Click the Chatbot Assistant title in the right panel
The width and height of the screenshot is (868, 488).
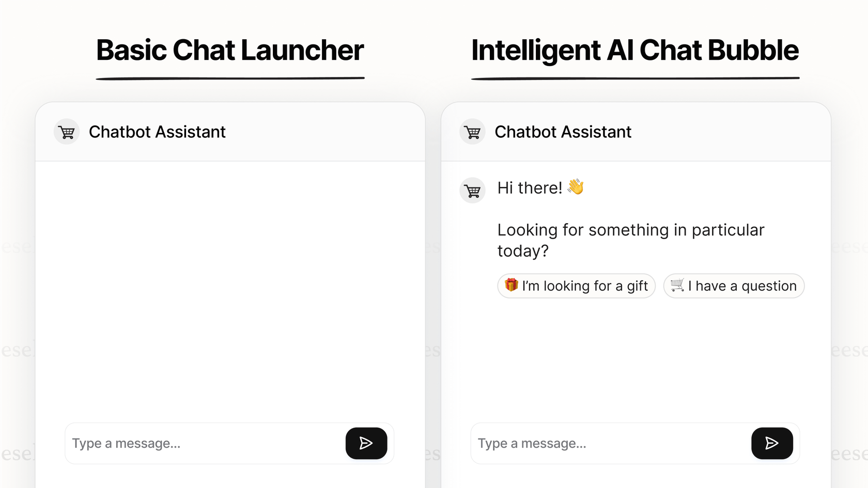point(563,132)
